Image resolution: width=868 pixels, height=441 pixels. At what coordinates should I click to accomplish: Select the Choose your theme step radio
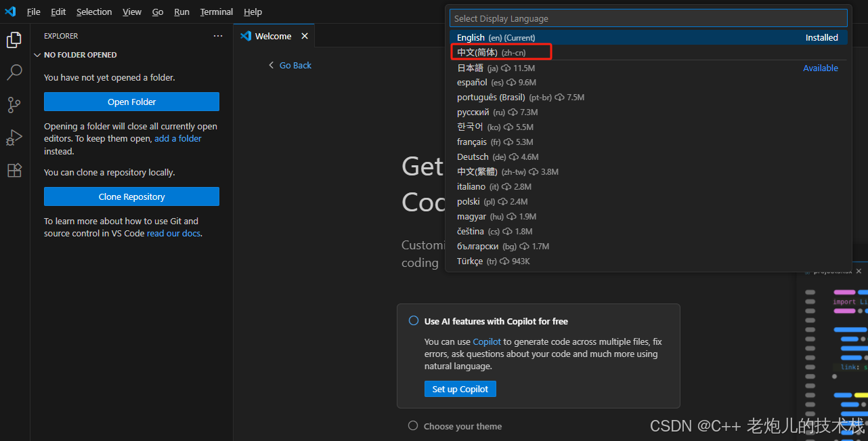tap(413, 426)
